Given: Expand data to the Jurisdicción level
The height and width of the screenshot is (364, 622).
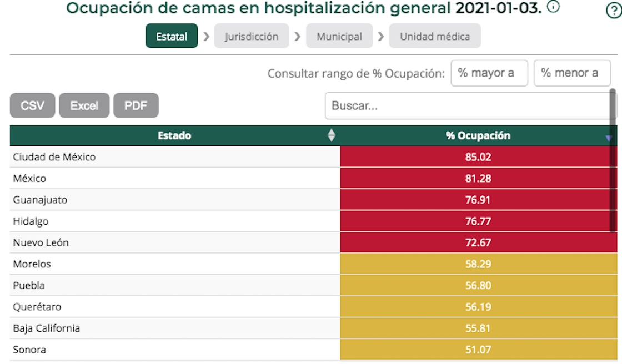Looking at the screenshot, I should coord(251,37).
